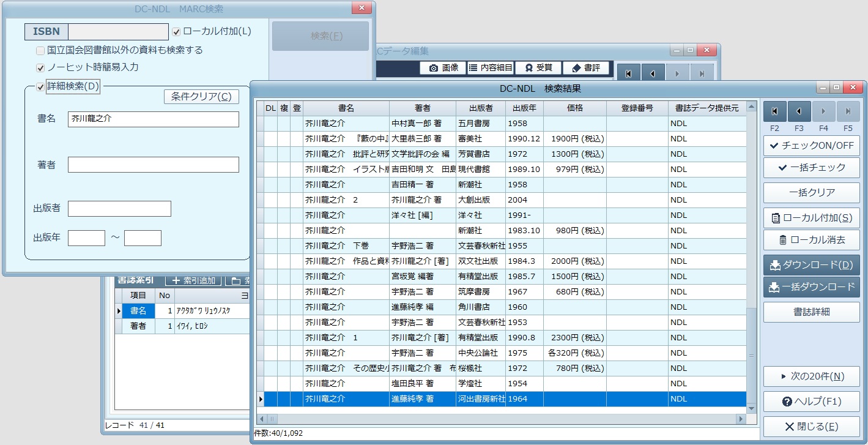
Task: Click the F4 next-record button in 検索結果
Action: 824,111
